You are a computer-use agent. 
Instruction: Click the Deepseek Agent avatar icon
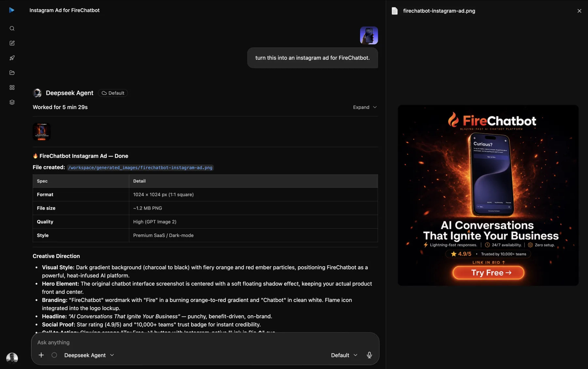[38, 93]
